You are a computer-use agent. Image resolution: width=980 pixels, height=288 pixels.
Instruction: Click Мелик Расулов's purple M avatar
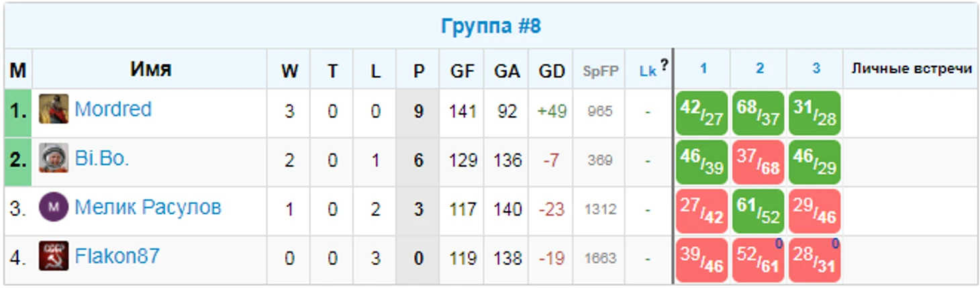click(54, 207)
